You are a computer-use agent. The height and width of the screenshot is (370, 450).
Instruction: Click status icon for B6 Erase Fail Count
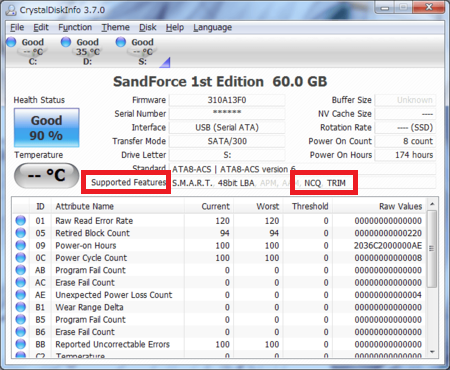point(21,331)
